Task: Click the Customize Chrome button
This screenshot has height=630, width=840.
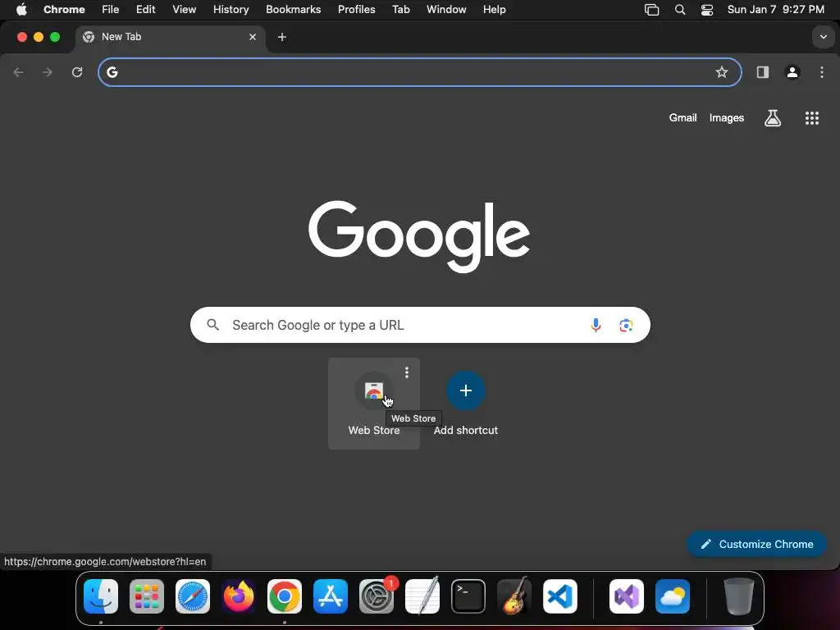Action: click(x=756, y=545)
